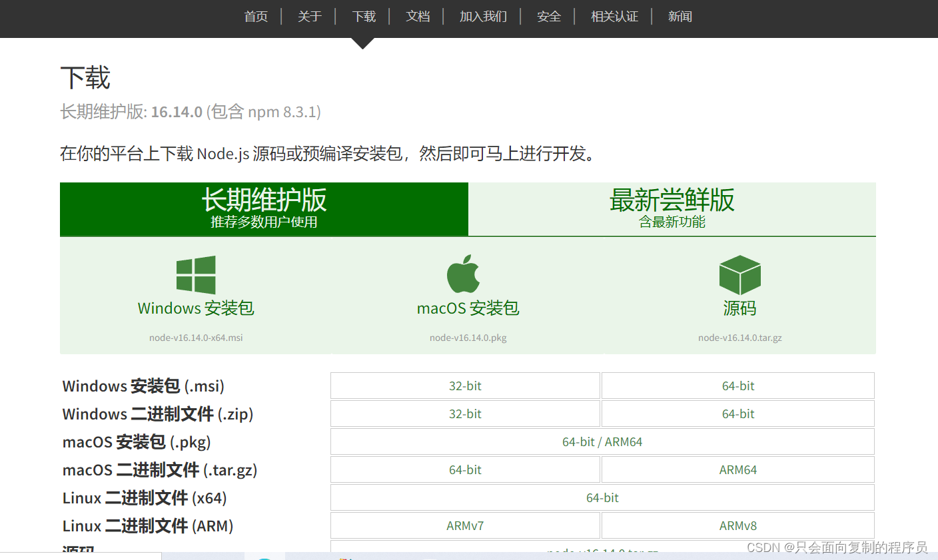Download ARM64 macOS 二进制文件 (.tar.gz)
The width and height of the screenshot is (938, 560).
point(738,470)
